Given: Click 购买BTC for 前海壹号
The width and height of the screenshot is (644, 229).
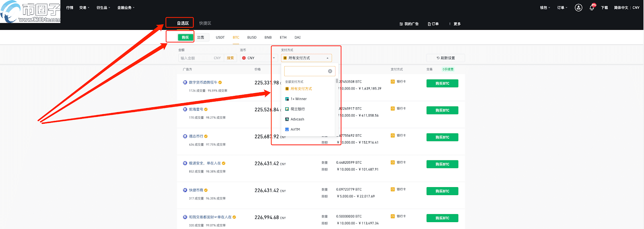Looking at the screenshot, I should click(442, 110).
